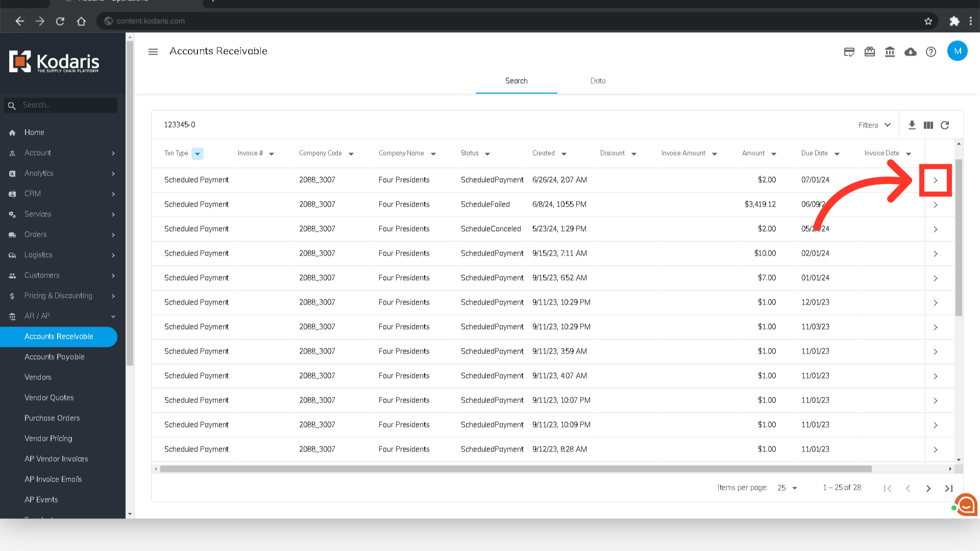Open the Txn Type column dropdown

point(198,154)
